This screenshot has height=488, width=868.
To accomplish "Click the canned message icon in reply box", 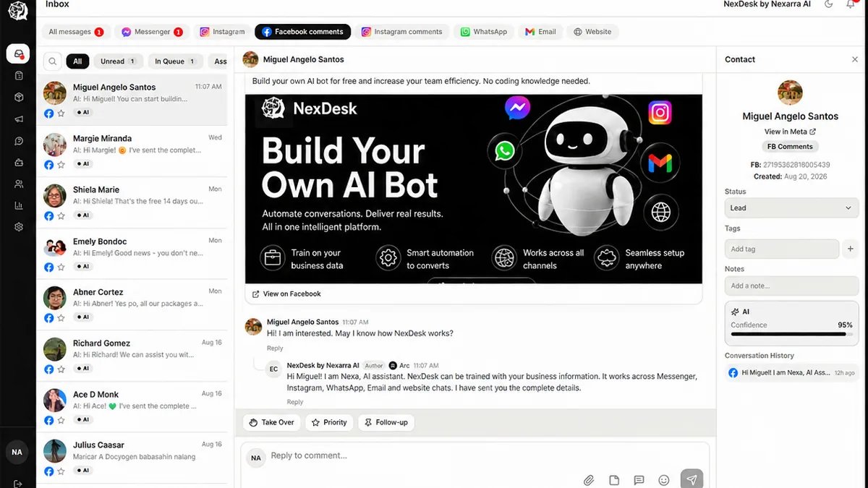I will 639,480.
